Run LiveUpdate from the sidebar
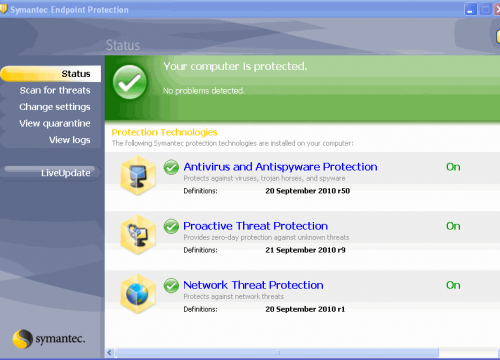 coord(51,173)
